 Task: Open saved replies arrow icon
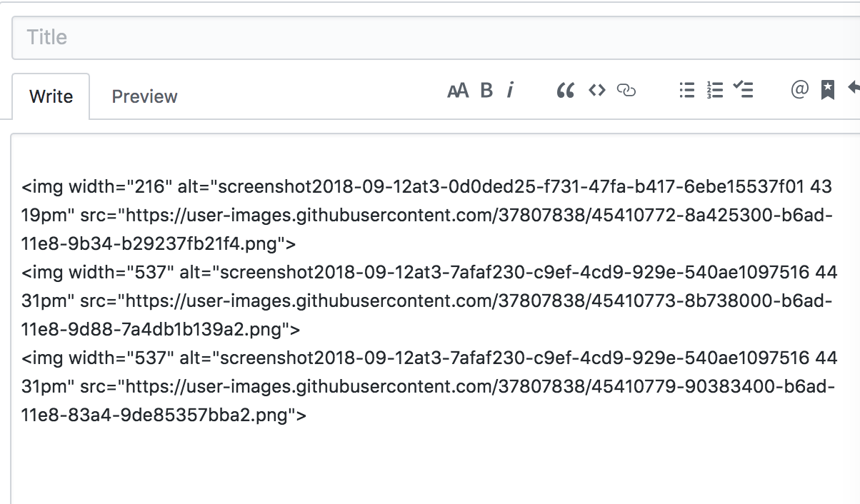point(853,88)
